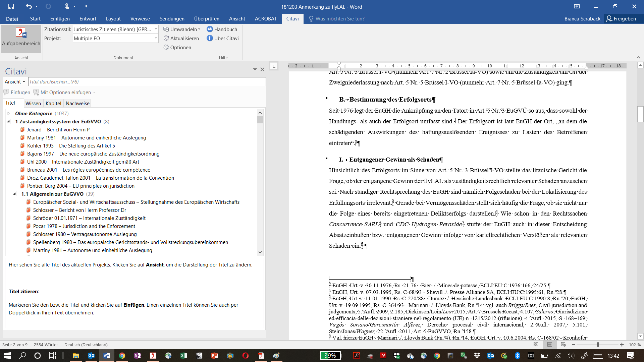Click the zoom slider in status bar
Screen dimensions: 644x362
pyautogui.click(x=597, y=345)
